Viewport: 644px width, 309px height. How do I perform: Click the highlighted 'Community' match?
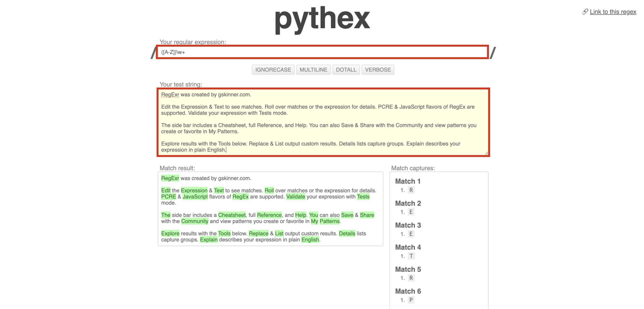(x=195, y=221)
